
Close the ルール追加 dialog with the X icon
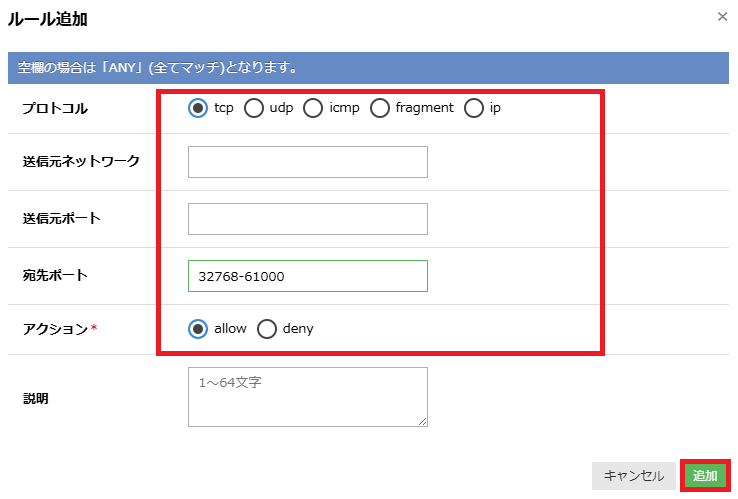[x=722, y=17]
